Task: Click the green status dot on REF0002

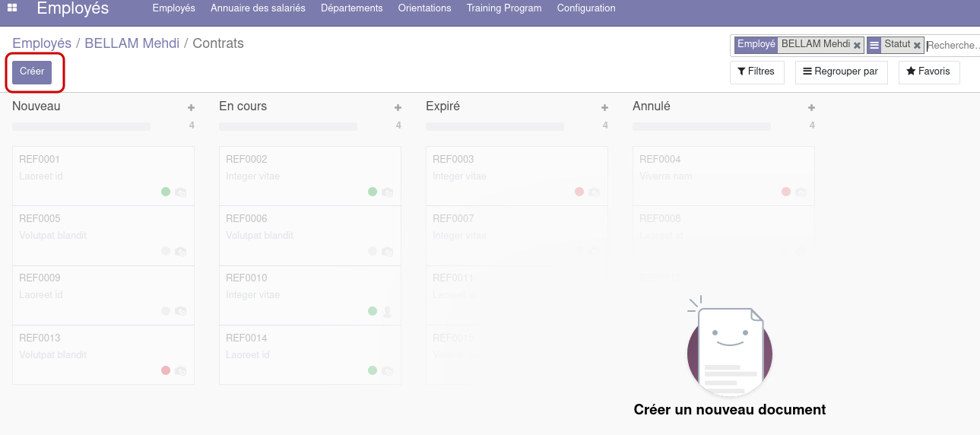Action: coord(373,192)
